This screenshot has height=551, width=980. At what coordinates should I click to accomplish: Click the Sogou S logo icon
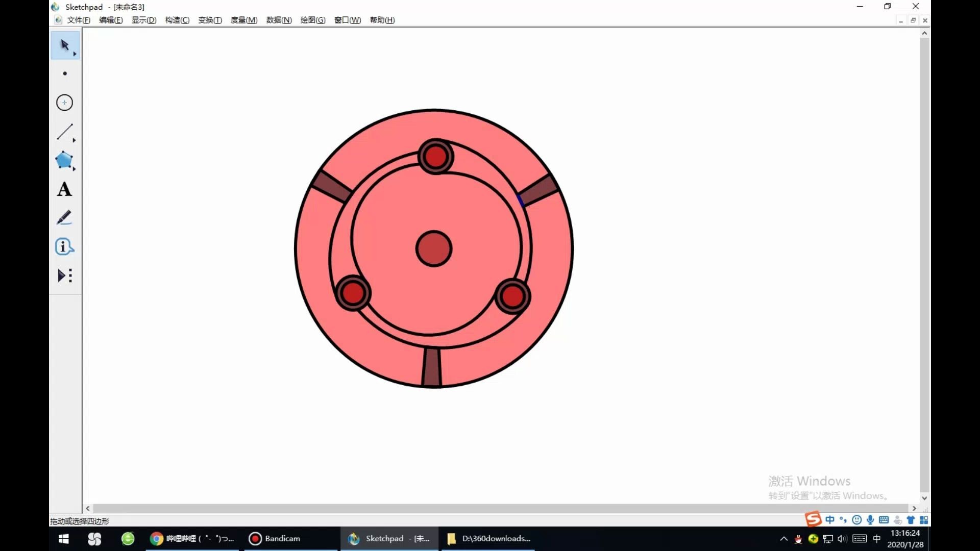point(813,519)
